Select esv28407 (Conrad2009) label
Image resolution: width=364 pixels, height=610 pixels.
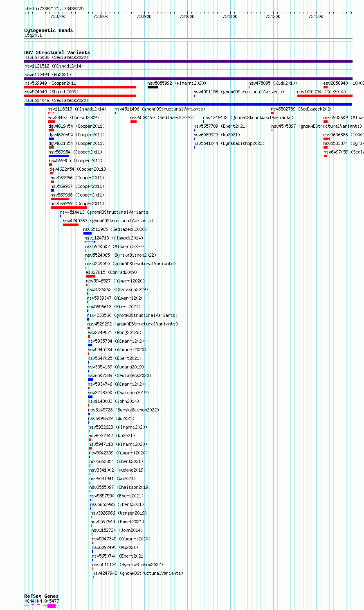point(73,117)
